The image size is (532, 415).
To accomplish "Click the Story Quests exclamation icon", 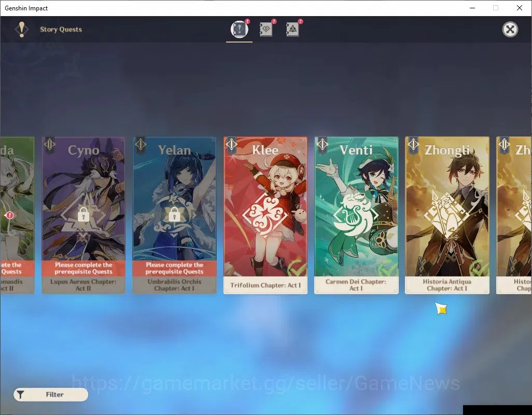I will click(x=22, y=30).
